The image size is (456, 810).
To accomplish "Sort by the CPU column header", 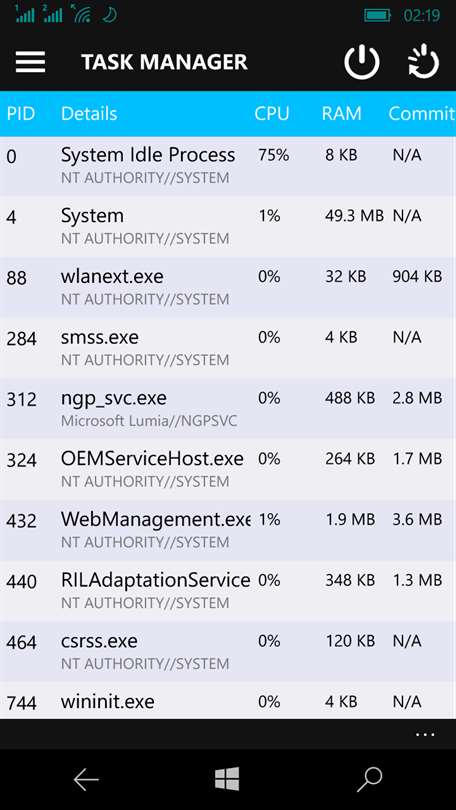I will coord(272,114).
